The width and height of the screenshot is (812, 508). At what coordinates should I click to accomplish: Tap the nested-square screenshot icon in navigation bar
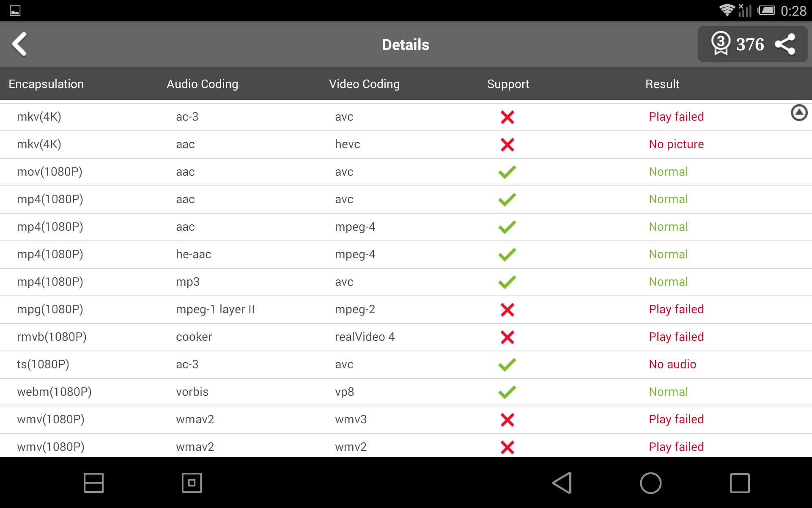(192, 483)
